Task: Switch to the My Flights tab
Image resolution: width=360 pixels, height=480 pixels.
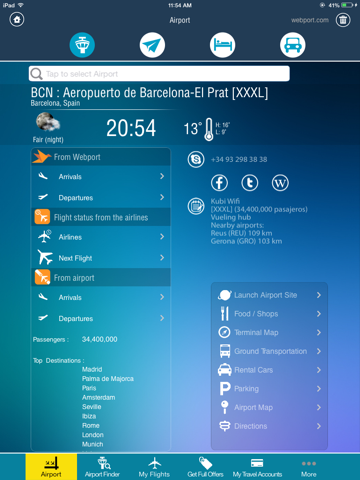Action: [x=154, y=467]
